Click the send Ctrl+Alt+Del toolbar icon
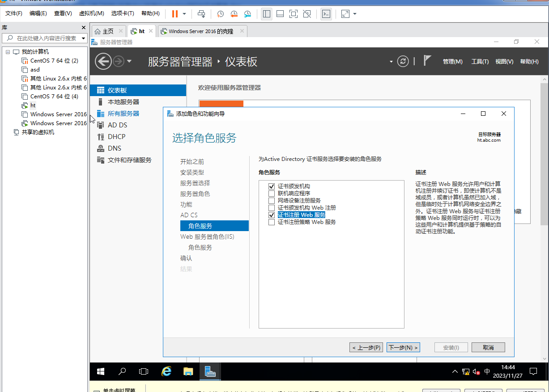This screenshot has height=392, width=549. click(x=202, y=14)
